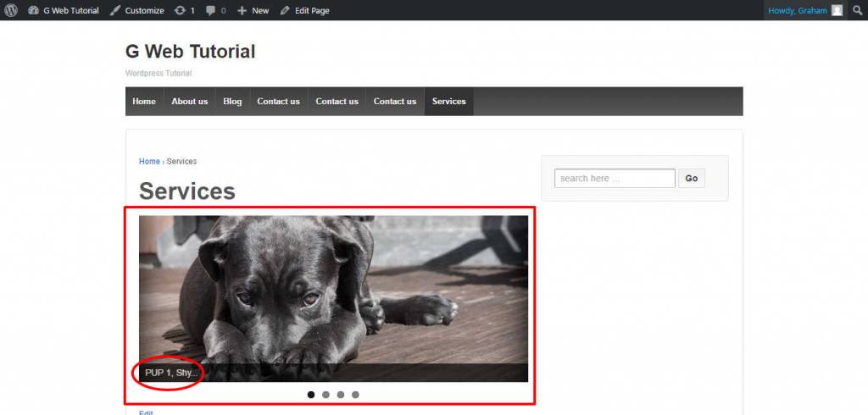
Task: Open the New content menu
Action: [x=253, y=10]
